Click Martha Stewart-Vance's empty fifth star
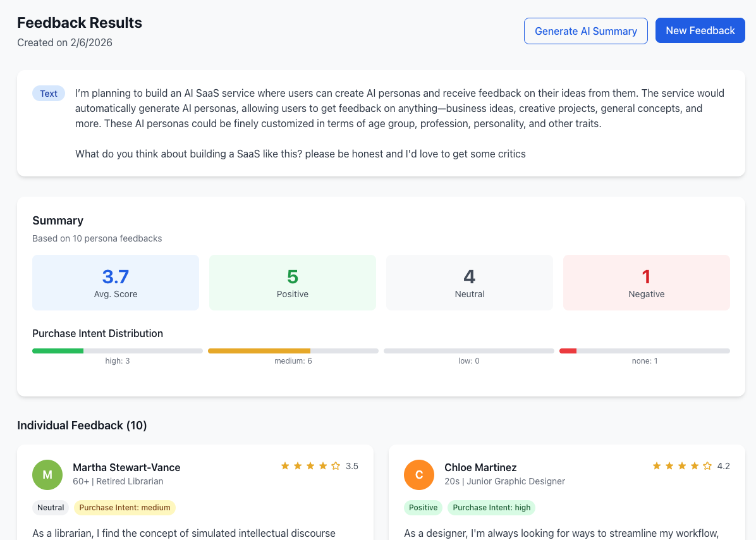756x540 pixels. (x=336, y=466)
